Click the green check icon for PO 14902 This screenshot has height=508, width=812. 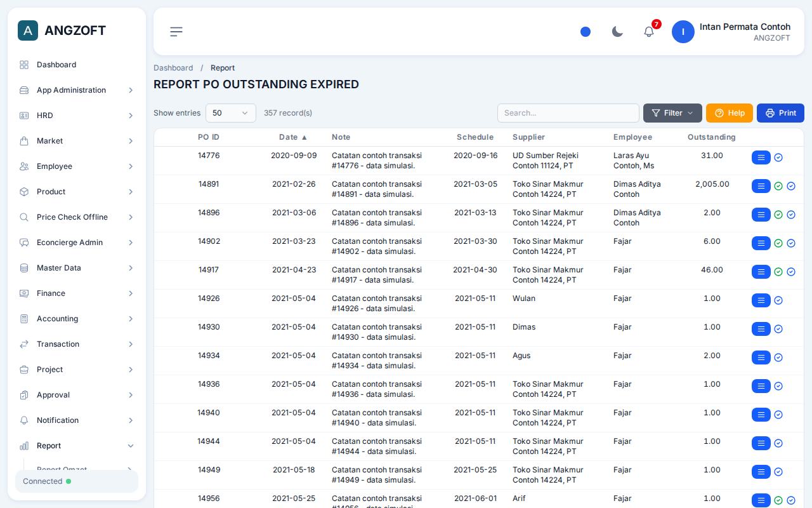[x=778, y=243]
